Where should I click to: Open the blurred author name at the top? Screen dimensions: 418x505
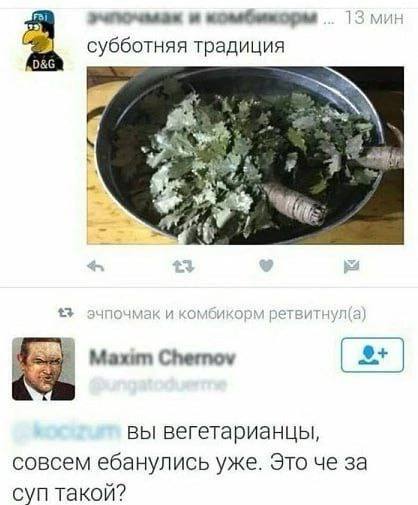click(203, 17)
